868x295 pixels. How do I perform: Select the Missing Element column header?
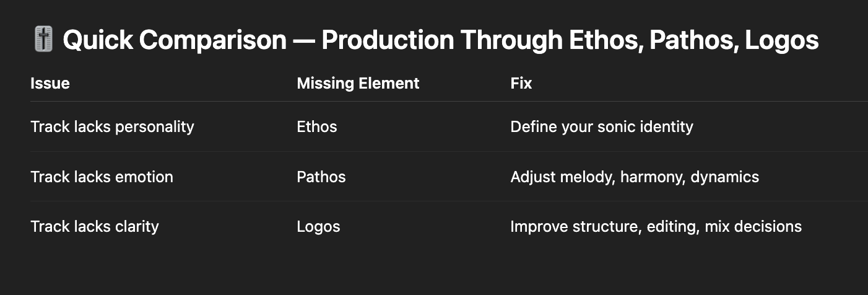pos(358,83)
